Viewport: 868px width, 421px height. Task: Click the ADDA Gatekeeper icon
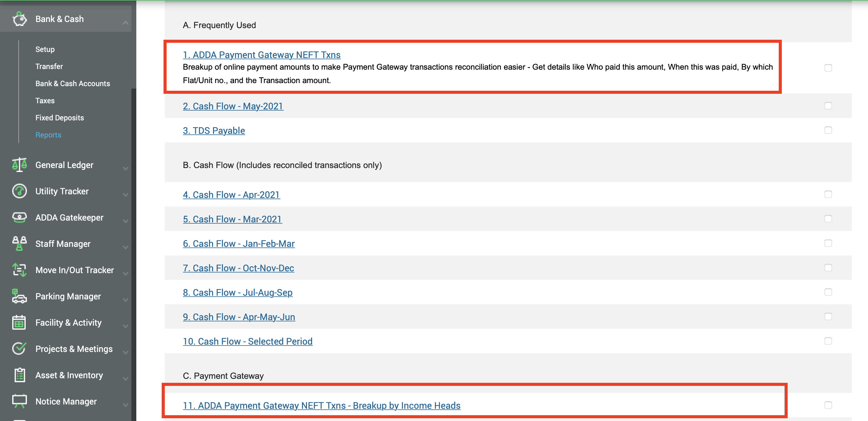(x=20, y=217)
